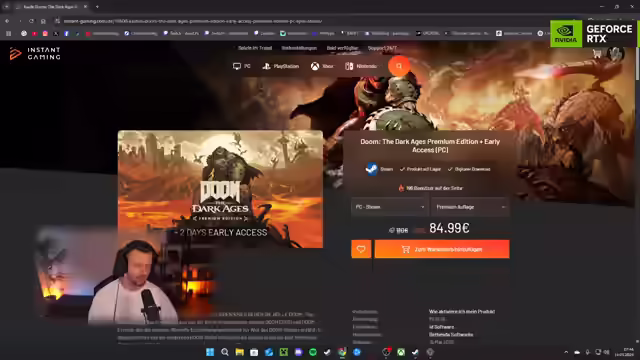This screenshot has width=640, height=360.
Task: Open the PC category tab
Action: pyautogui.click(x=242, y=66)
